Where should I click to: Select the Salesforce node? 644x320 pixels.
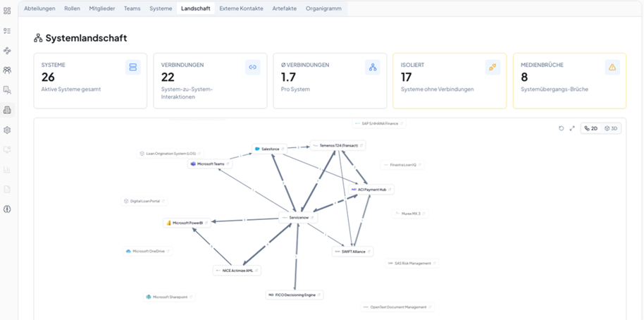[269, 149]
